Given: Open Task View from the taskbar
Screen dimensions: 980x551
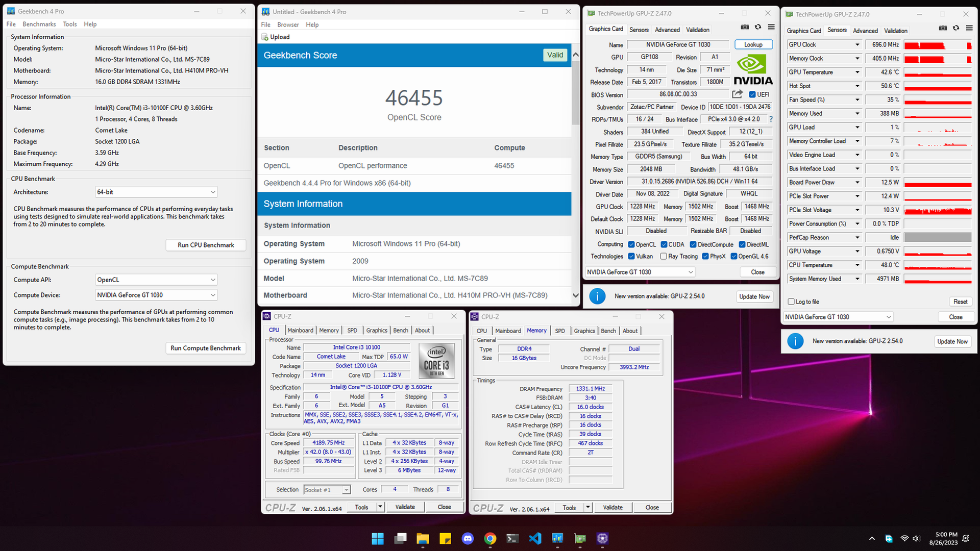Looking at the screenshot, I should (x=401, y=538).
